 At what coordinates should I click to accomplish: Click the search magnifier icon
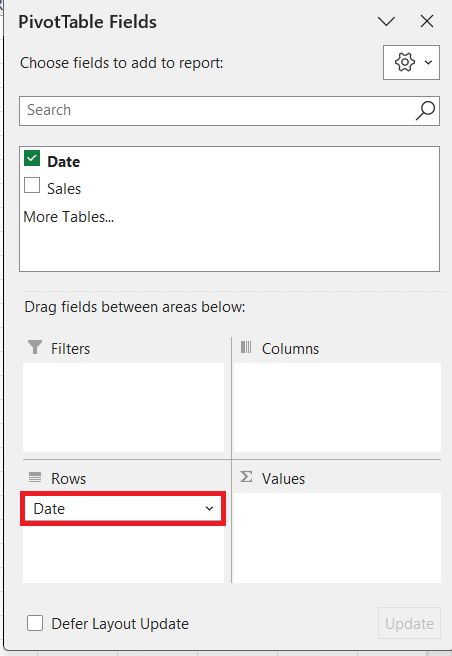(x=425, y=110)
